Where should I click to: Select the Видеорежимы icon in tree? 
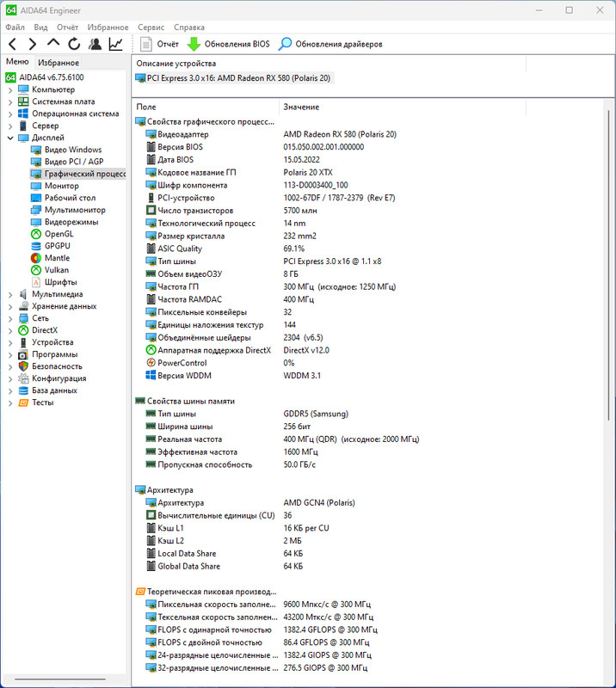click(x=36, y=222)
